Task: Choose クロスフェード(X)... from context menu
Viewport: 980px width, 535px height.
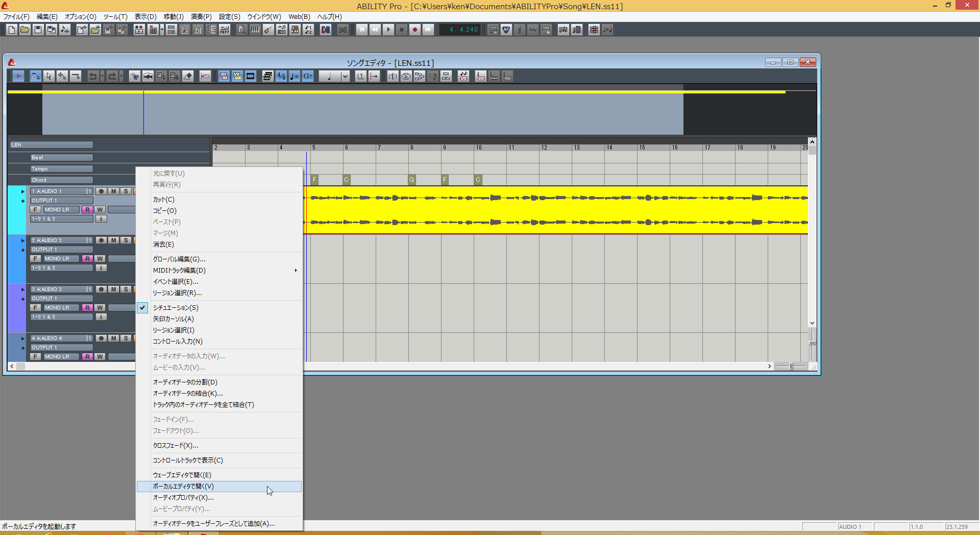Action: click(219, 446)
